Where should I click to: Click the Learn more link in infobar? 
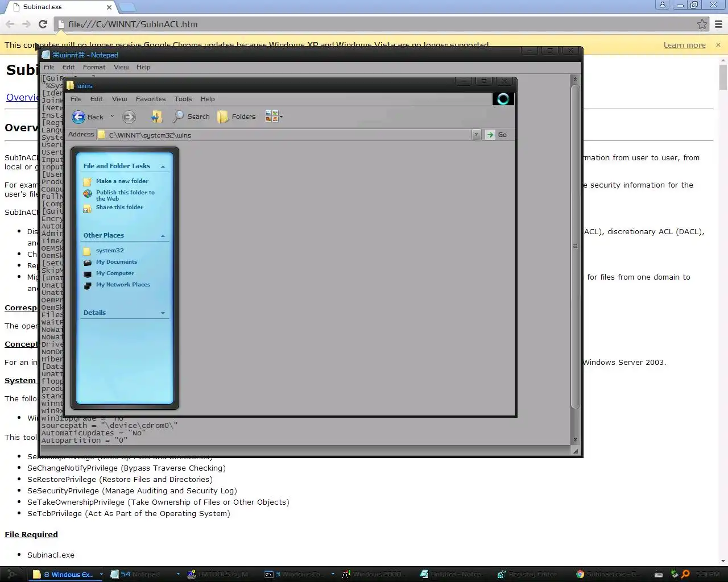(x=685, y=45)
